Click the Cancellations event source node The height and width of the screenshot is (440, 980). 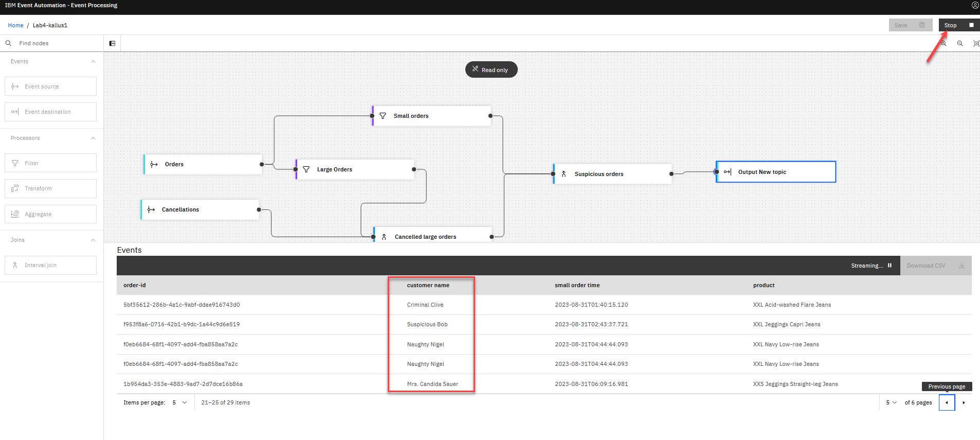pyautogui.click(x=200, y=210)
